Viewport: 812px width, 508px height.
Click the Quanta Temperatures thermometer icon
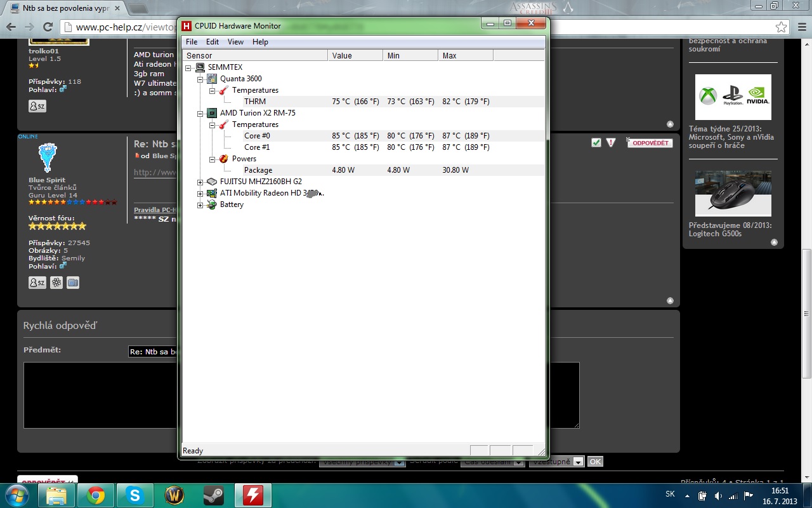tap(223, 90)
